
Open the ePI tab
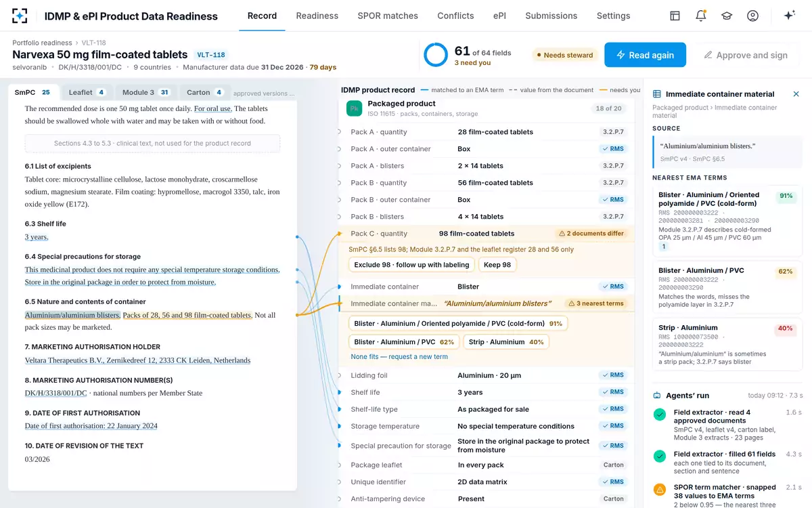click(x=499, y=16)
